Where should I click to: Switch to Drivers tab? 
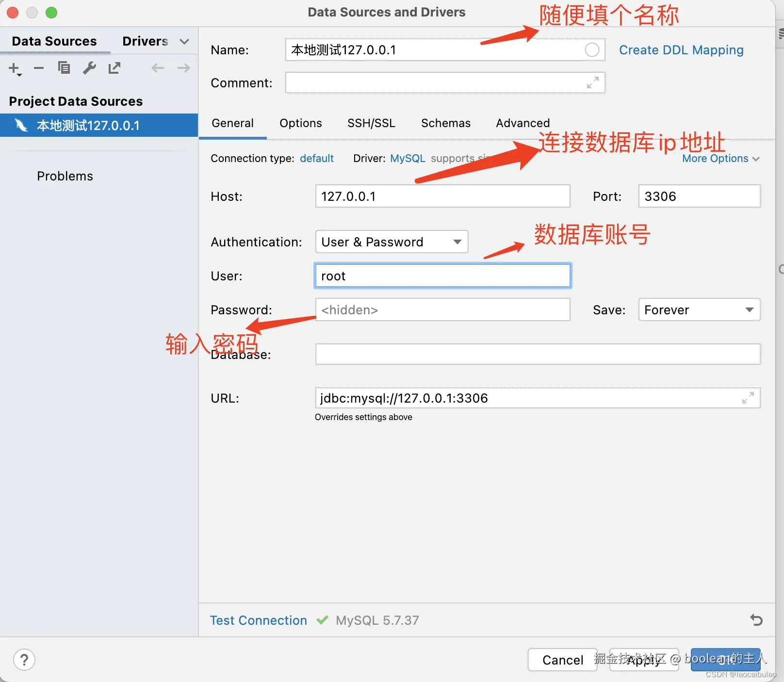coord(145,41)
